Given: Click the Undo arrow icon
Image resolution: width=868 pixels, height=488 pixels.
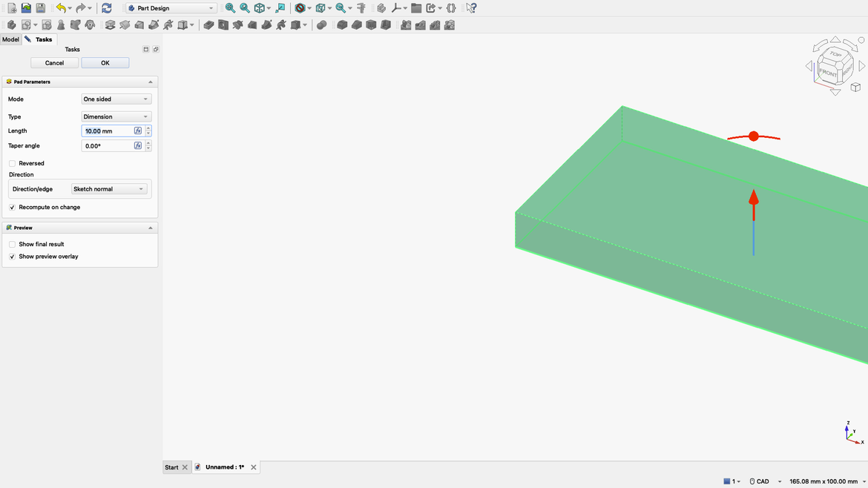Looking at the screenshot, I should 62,7.
